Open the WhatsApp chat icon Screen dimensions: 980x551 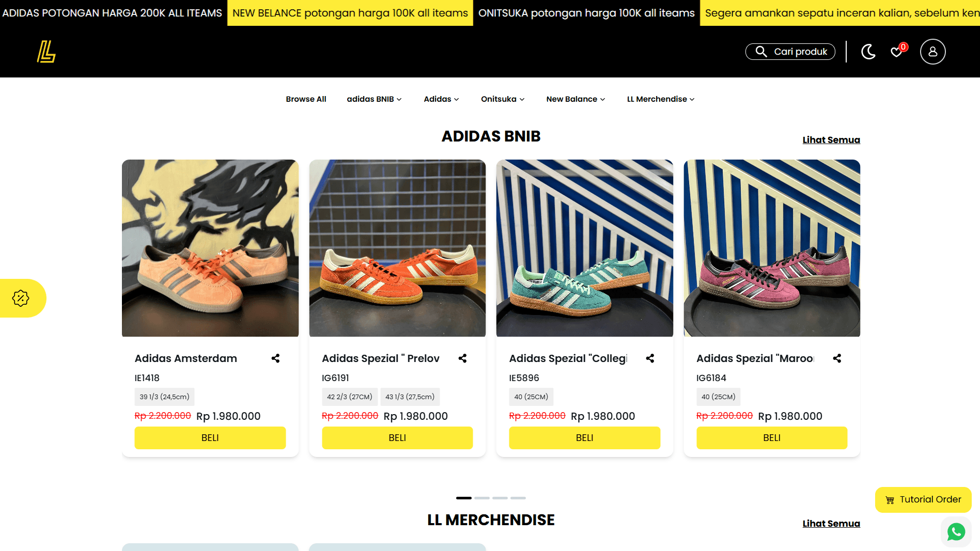coord(956,531)
